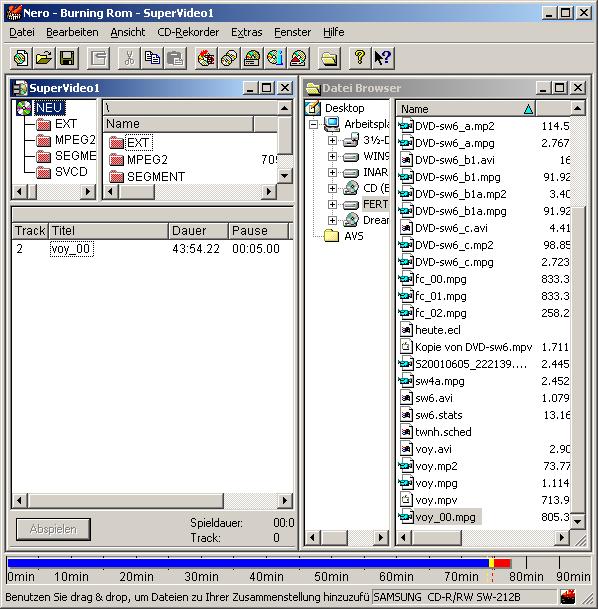Open the File Browser with the folder toolbar icon
This screenshot has height=609, width=598.
point(329,59)
